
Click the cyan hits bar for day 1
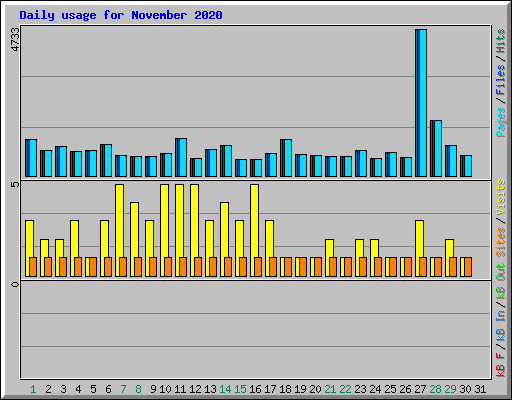pos(33,158)
